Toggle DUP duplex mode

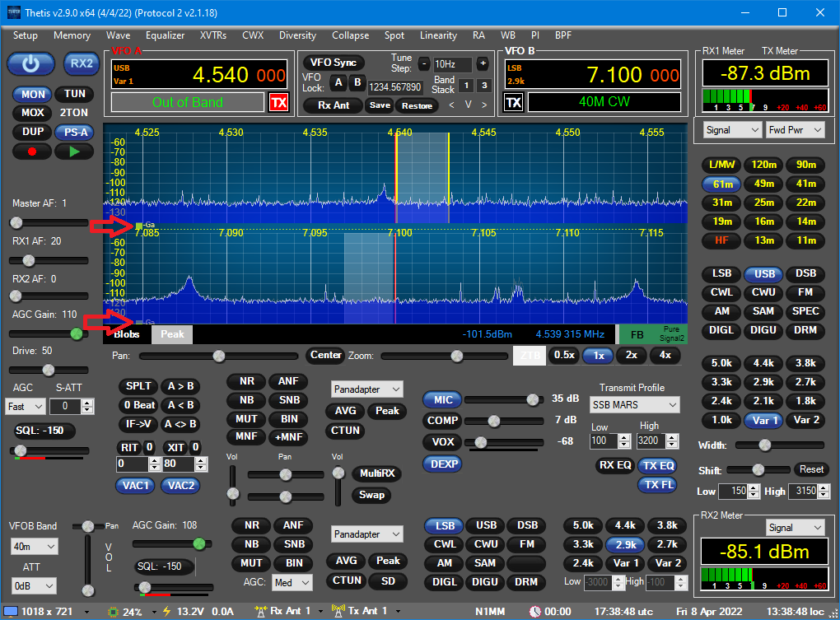click(x=31, y=132)
